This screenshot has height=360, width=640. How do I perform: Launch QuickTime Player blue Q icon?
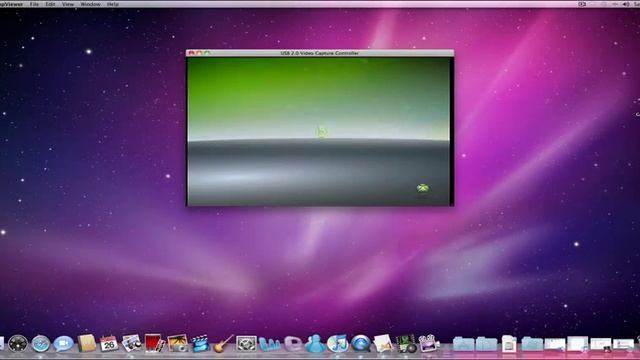click(x=361, y=344)
